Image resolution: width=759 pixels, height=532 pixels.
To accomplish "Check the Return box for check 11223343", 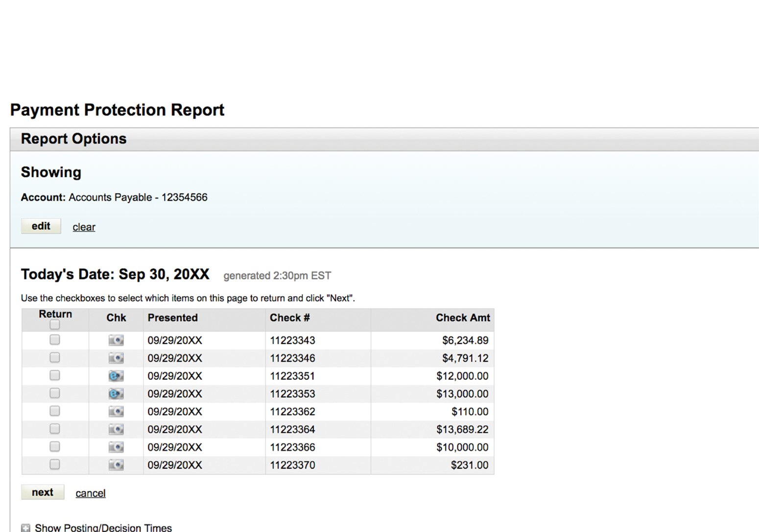I will point(55,340).
